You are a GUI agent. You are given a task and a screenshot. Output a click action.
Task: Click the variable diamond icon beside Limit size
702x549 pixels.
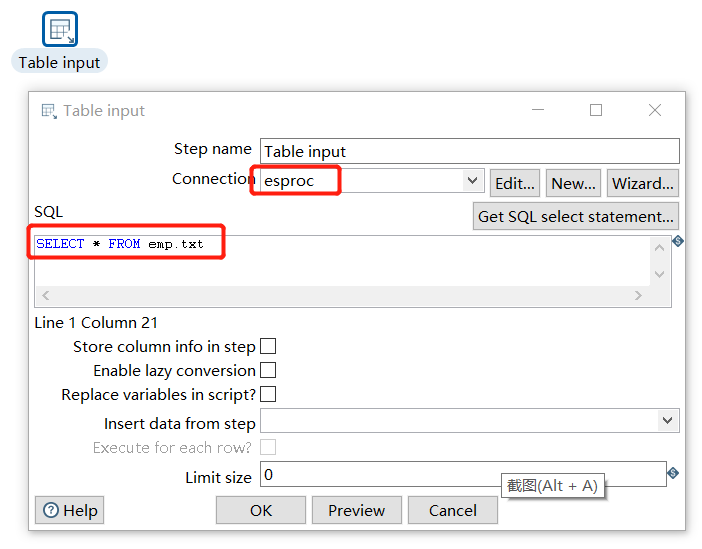pyautogui.click(x=673, y=473)
